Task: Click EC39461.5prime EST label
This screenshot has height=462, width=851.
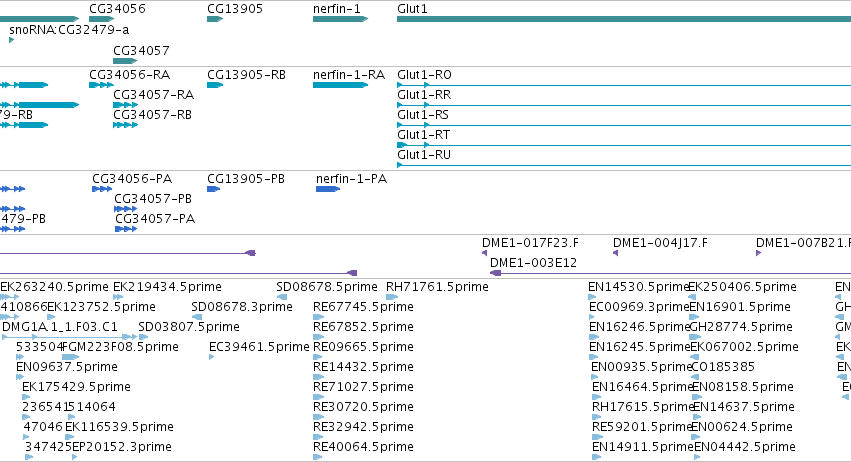Action: [259, 347]
